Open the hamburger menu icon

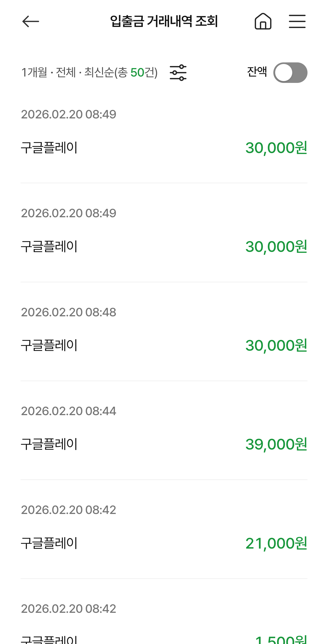pos(297,21)
